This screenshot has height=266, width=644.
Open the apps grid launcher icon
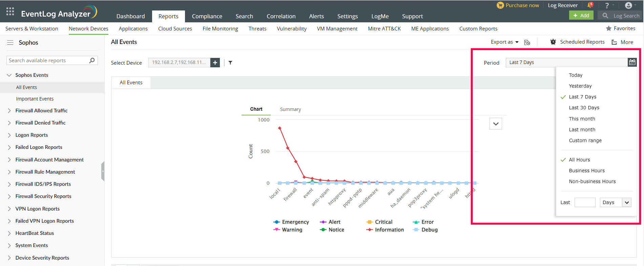pyautogui.click(x=10, y=12)
